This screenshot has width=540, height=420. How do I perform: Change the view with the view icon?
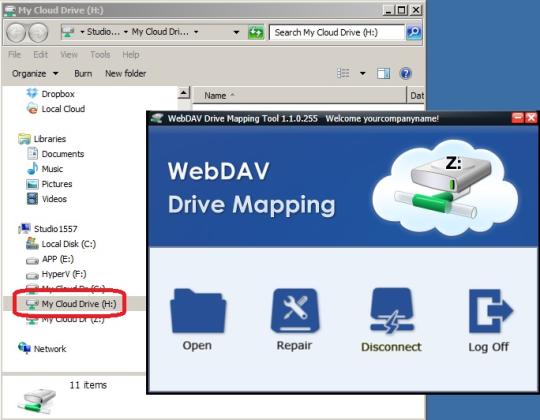point(343,73)
